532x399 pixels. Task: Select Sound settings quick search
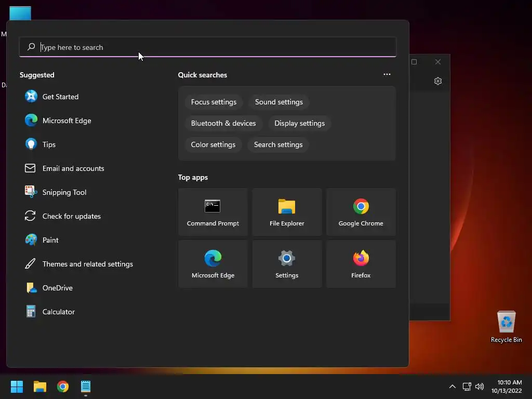tap(279, 102)
